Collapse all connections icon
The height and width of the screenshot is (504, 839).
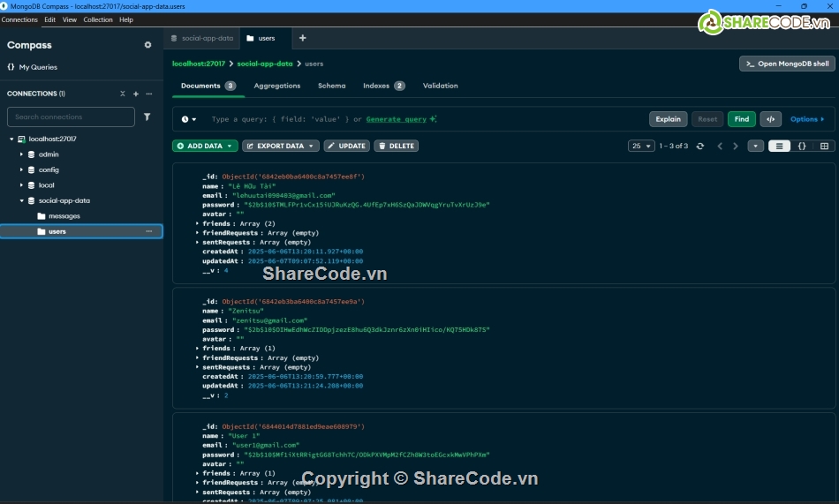123,94
